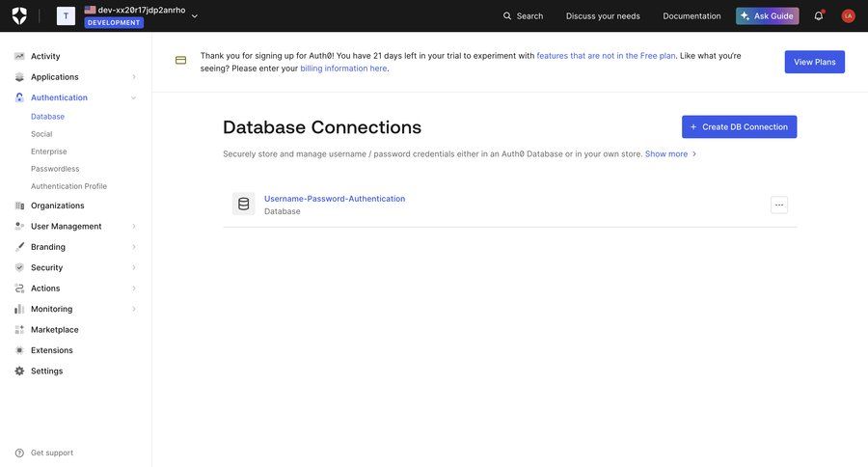Open the Passwordless menu item
Screen dimensions: 868x467
pyautogui.click(x=55, y=169)
